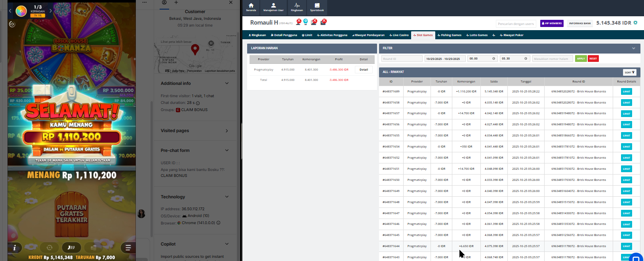
Task: Click the autoplay circular arrows in game
Action: [50, 248]
